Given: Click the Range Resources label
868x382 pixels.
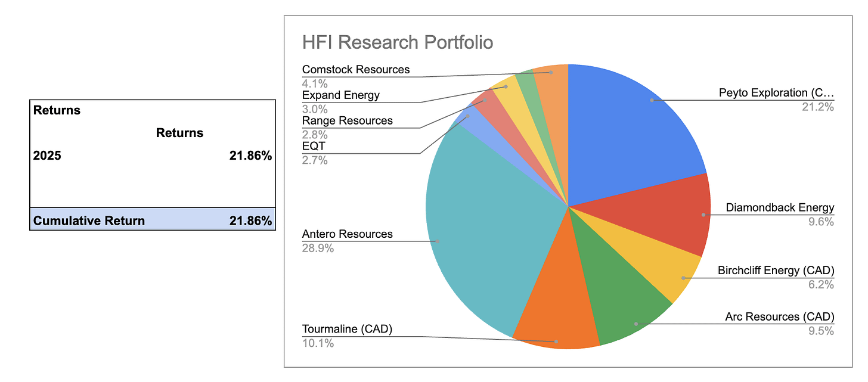Looking at the screenshot, I should click(348, 121).
